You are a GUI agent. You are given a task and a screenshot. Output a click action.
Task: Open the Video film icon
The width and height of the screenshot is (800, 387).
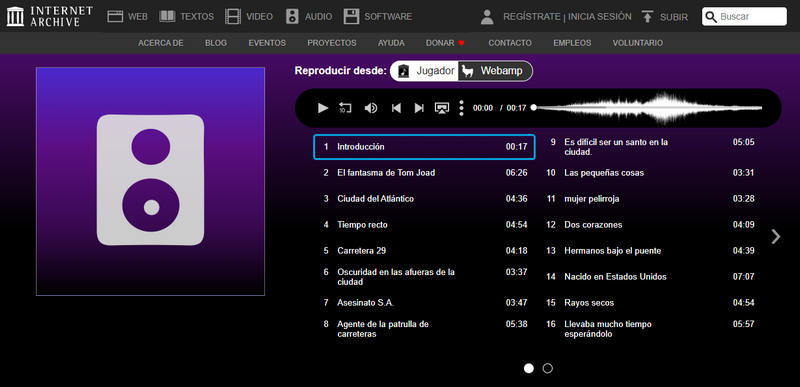tap(233, 16)
